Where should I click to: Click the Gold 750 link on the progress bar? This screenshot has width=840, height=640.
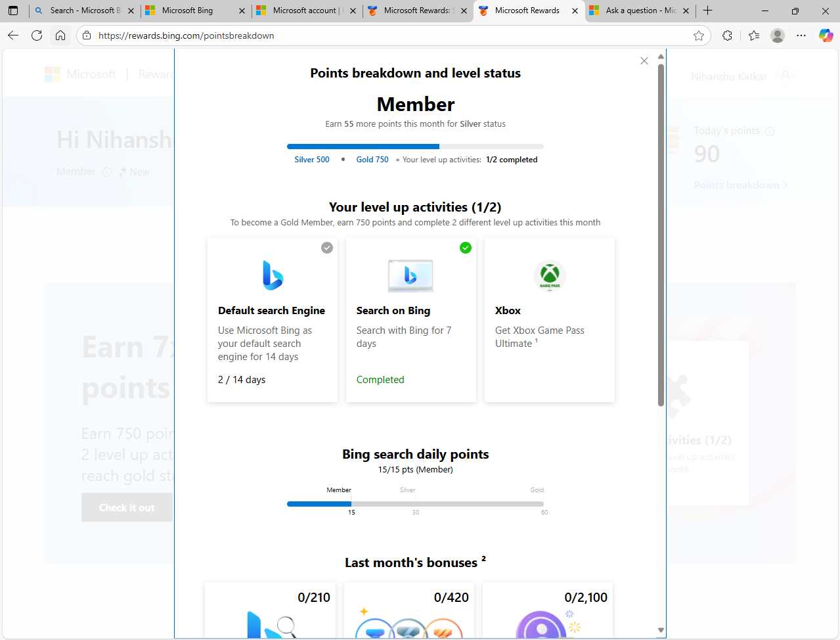[372, 159]
